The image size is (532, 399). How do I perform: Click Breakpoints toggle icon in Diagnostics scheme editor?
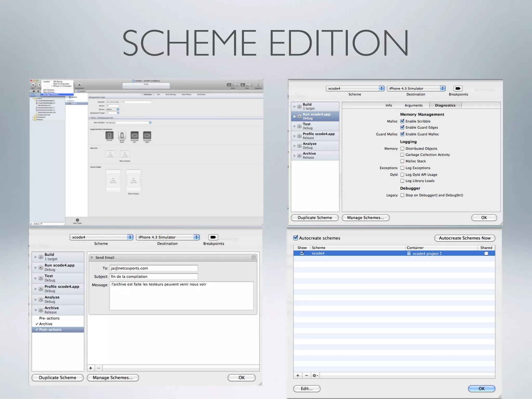(458, 88)
